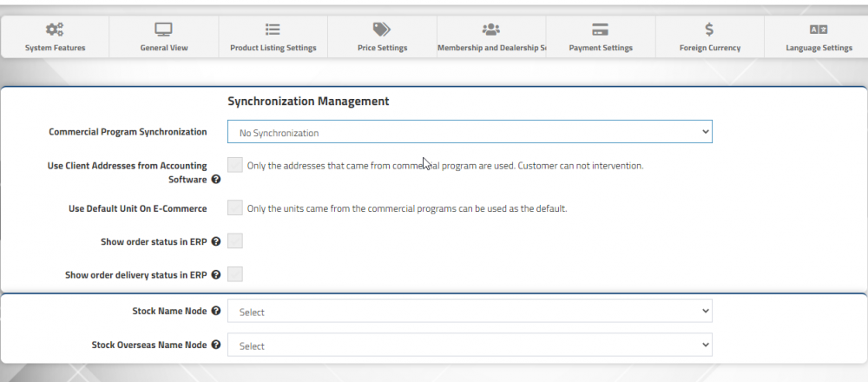This screenshot has width=868, height=382.
Task: Expand the Commercial Program Synchronization dropdown
Action: click(470, 132)
